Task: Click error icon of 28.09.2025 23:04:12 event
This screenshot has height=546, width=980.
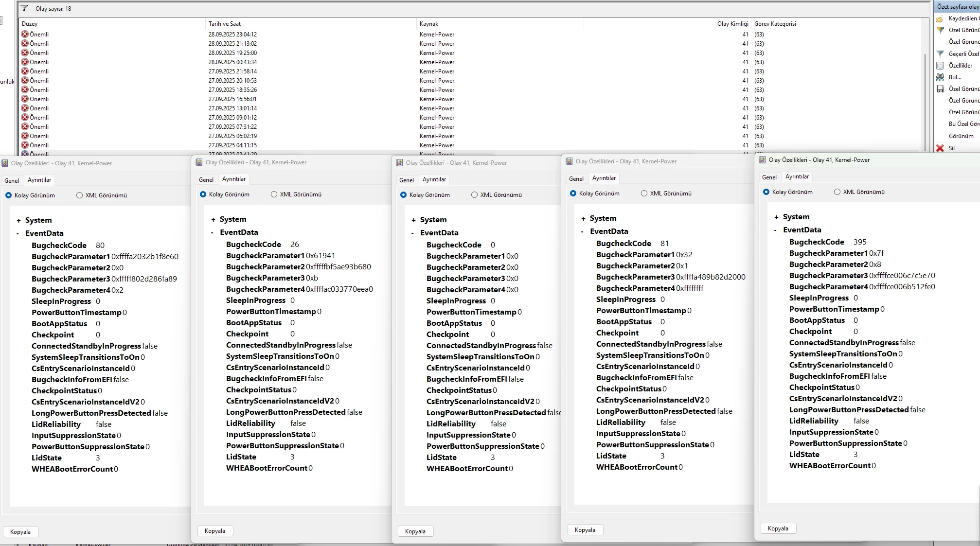Action: tap(25, 34)
